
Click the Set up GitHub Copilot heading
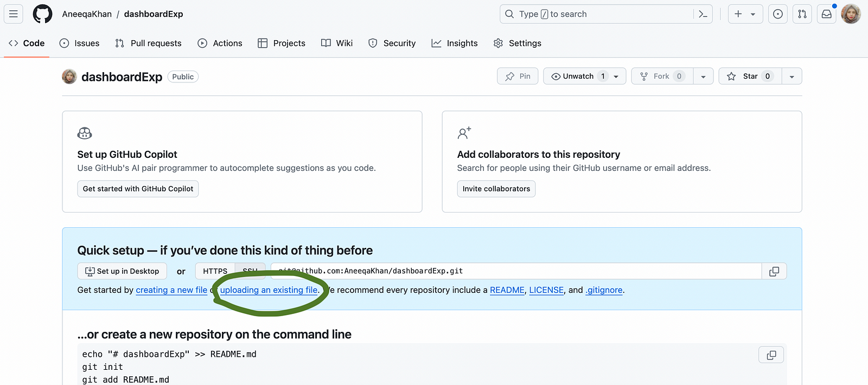[x=127, y=155]
